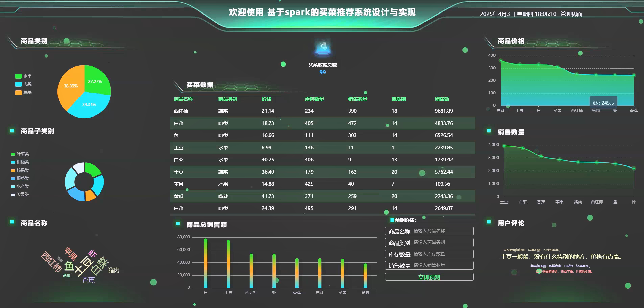Click the price cell 18.73
This screenshot has height=308, width=644.
[268, 123]
